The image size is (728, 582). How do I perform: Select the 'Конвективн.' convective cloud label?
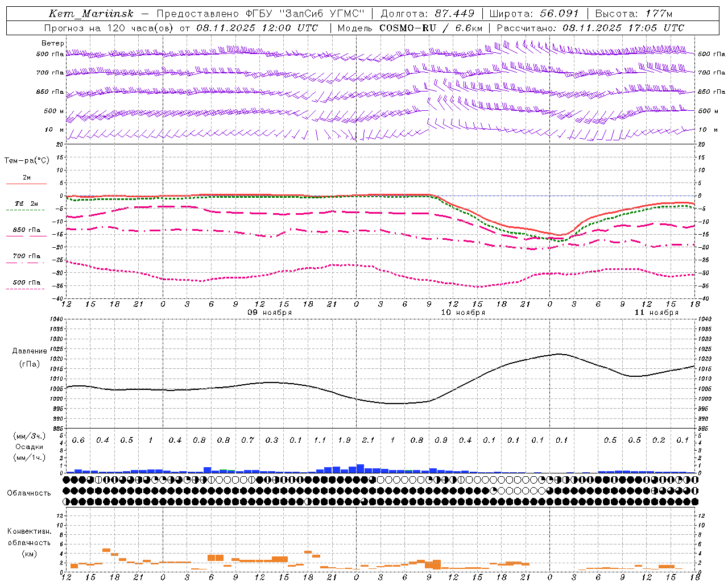tap(29, 531)
